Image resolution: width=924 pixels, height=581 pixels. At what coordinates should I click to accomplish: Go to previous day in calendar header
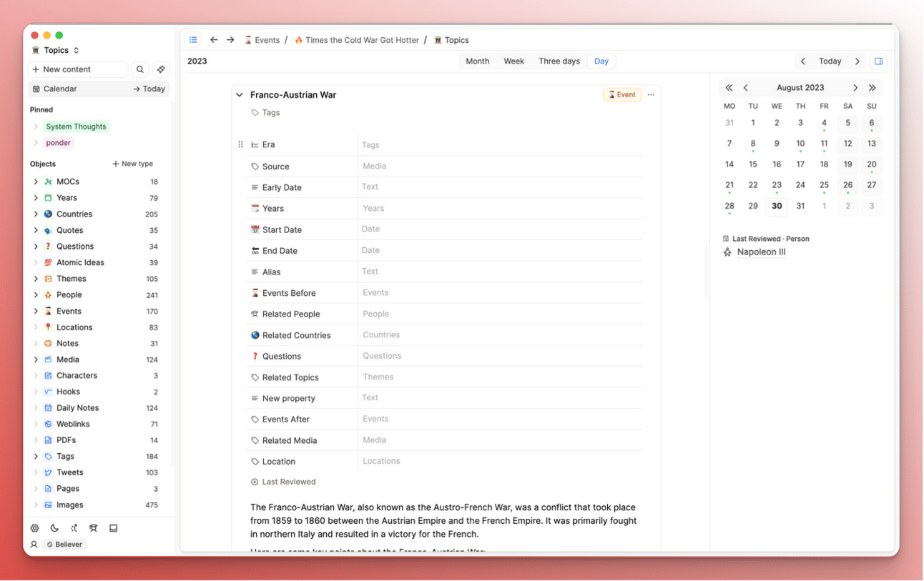(803, 61)
